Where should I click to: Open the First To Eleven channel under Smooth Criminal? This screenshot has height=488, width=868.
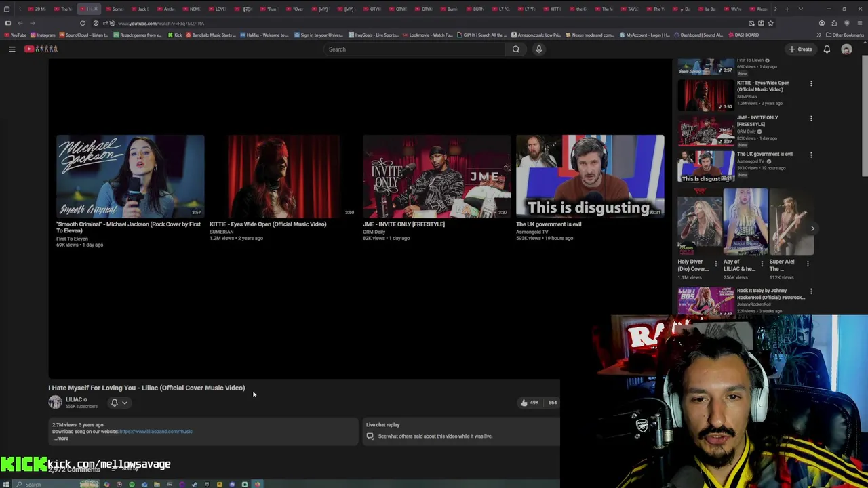tap(72, 239)
